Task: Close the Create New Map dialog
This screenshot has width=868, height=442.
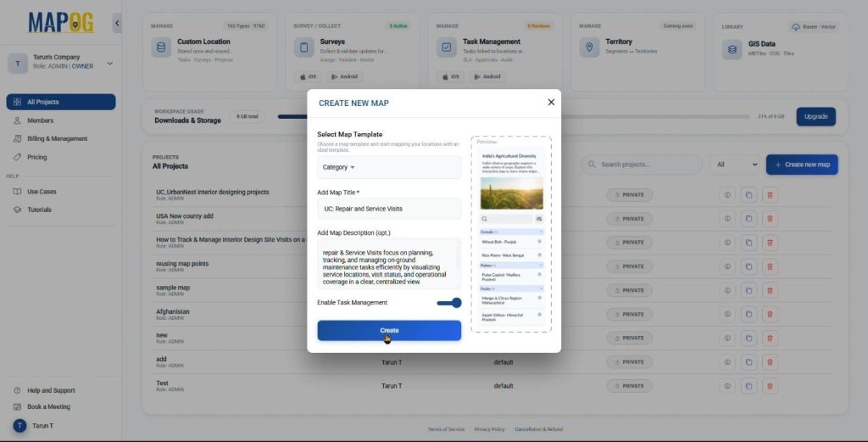Action: click(551, 102)
